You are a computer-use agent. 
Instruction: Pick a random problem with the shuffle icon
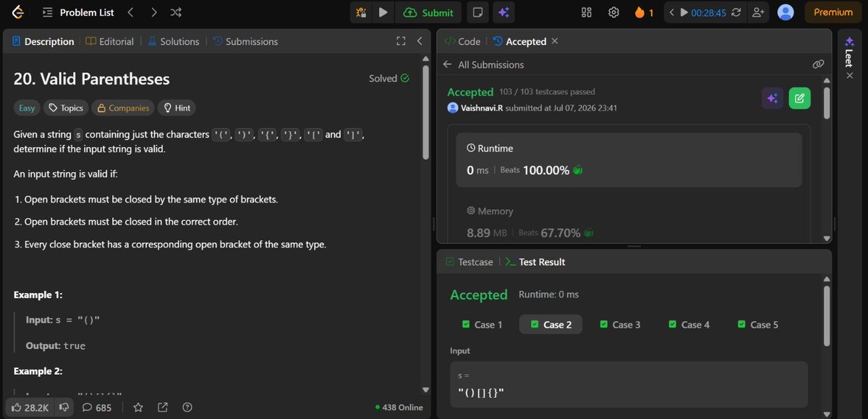176,12
